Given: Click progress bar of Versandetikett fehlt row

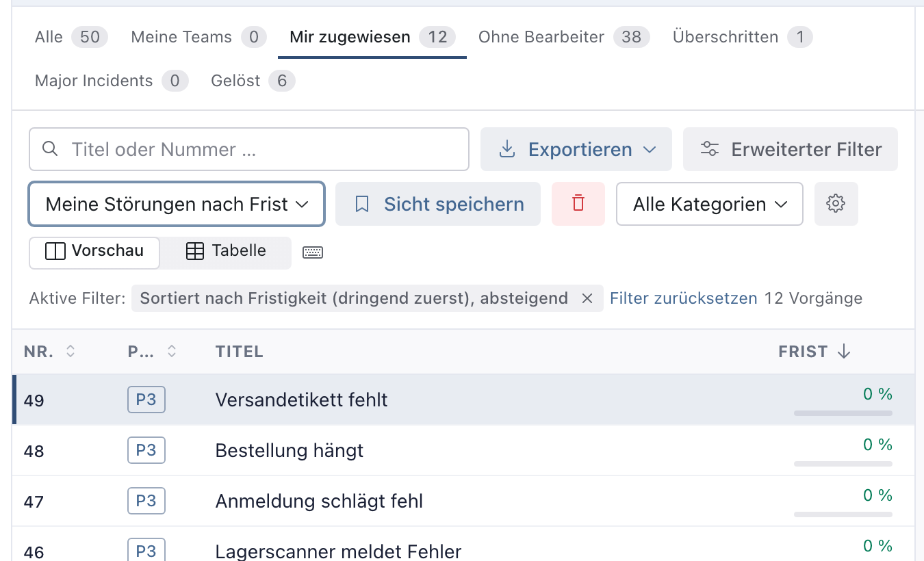Looking at the screenshot, I should click(x=843, y=413).
